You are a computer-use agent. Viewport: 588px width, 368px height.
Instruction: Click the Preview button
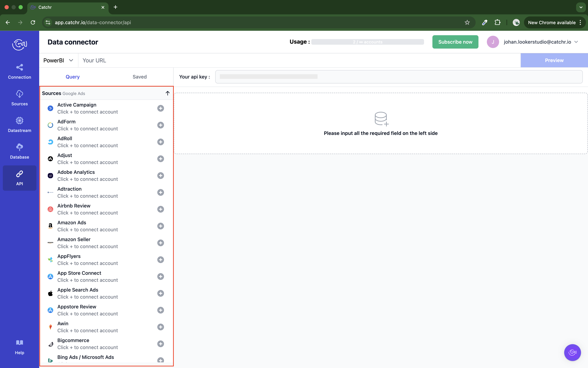coord(554,60)
